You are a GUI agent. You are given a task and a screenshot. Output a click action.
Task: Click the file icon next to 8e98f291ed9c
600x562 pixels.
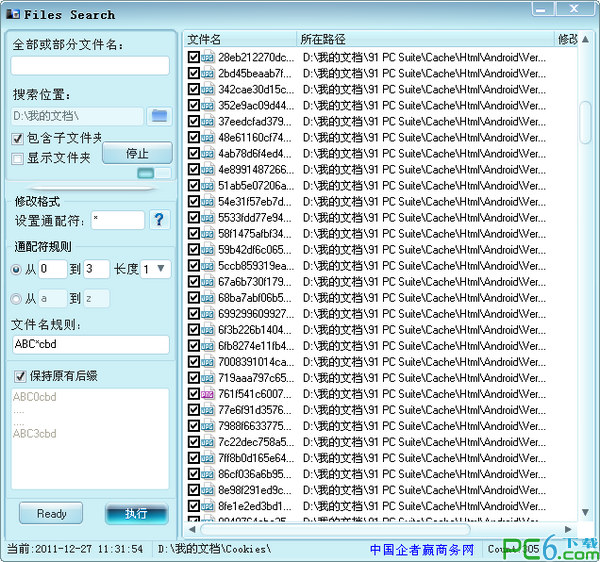[x=207, y=490]
